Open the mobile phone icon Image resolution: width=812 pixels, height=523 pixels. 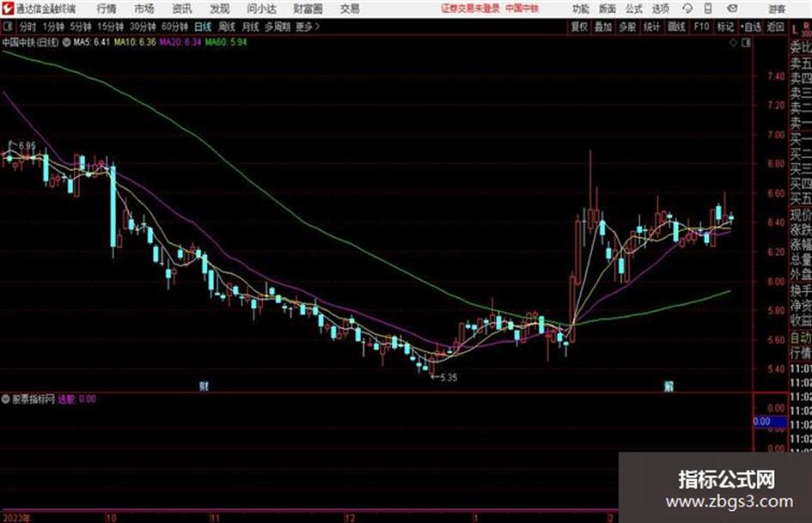(708, 9)
